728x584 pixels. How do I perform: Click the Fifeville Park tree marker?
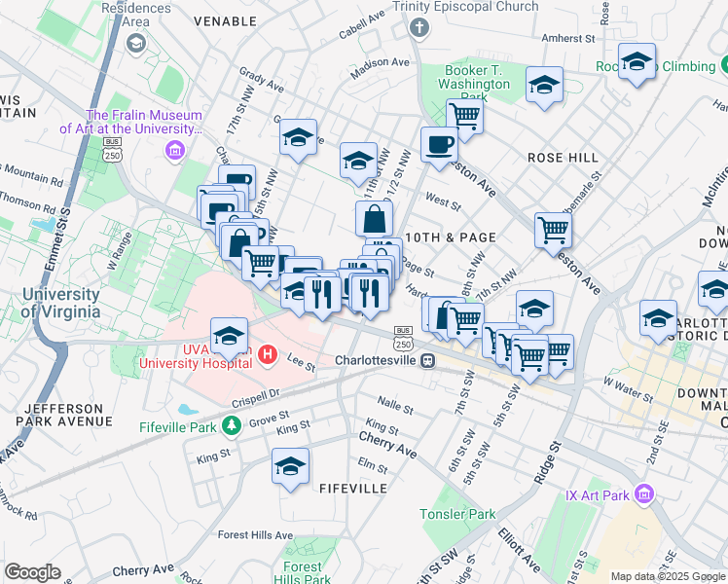tap(232, 425)
